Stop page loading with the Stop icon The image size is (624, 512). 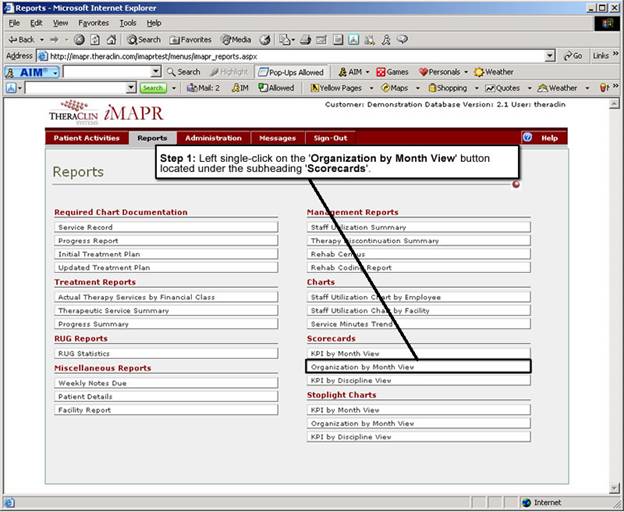(79, 39)
